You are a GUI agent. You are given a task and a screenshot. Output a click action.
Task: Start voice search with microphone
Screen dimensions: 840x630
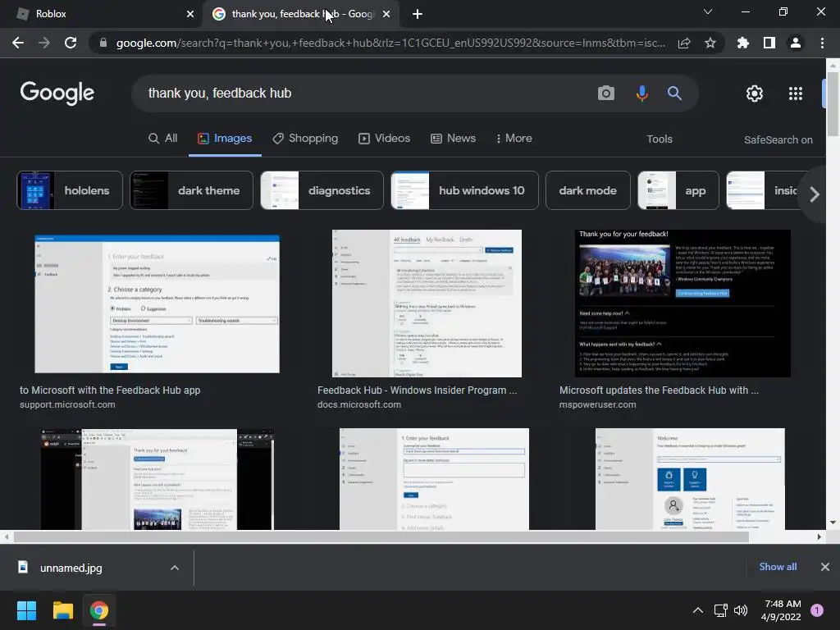coord(641,94)
